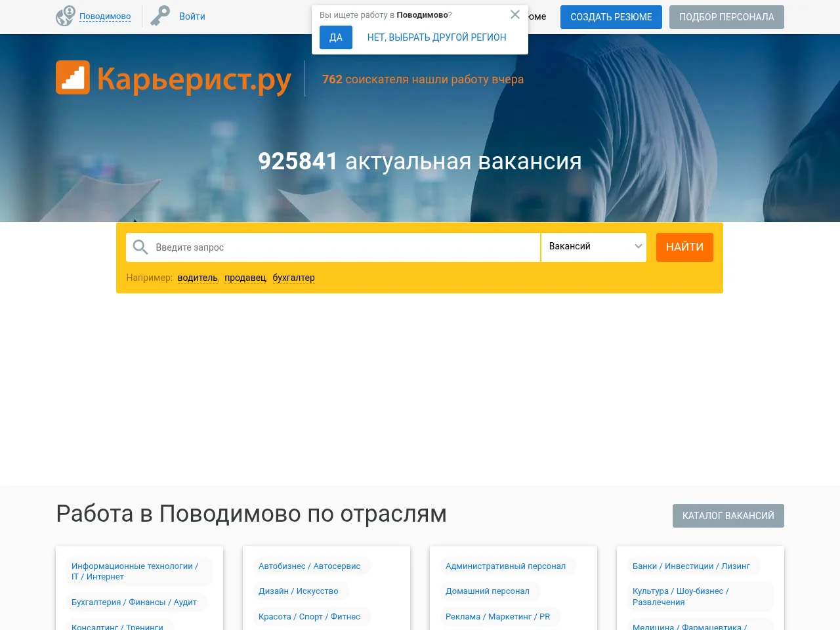Click the Войти login link

coord(192,16)
